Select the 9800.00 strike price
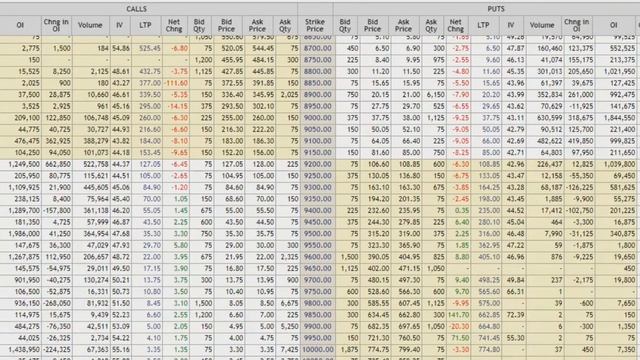Image resolution: width=640 pixels, height=360 pixels. [x=317, y=304]
